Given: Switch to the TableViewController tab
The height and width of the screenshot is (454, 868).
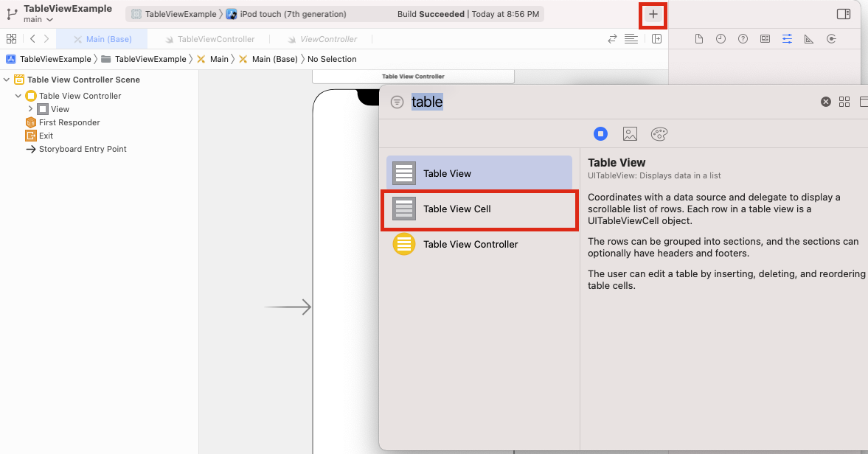Looking at the screenshot, I should click(x=209, y=39).
